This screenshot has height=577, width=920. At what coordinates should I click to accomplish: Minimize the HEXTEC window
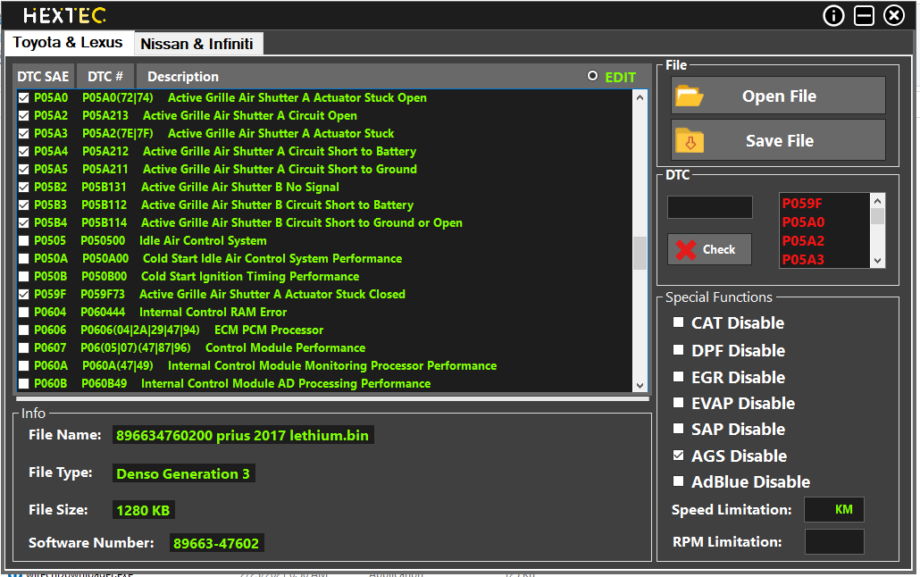point(864,16)
